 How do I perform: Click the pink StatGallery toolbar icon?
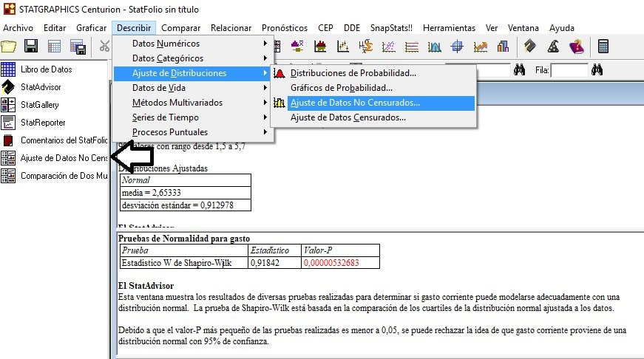(x=577, y=47)
